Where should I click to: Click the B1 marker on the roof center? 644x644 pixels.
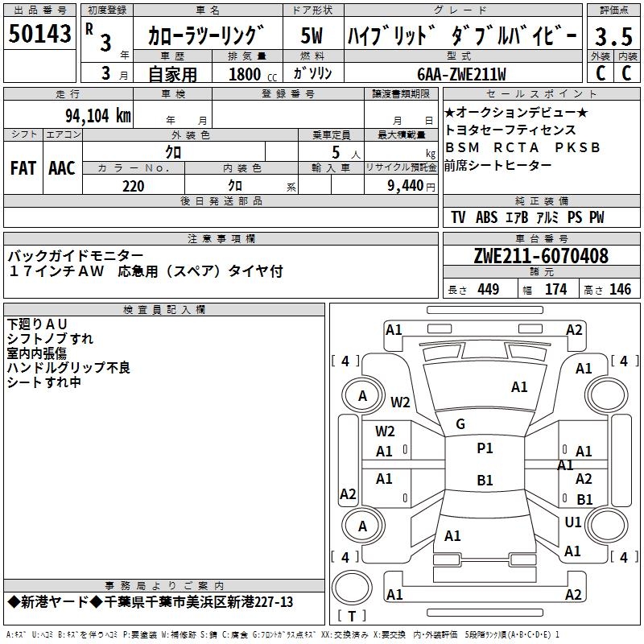click(x=485, y=481)
